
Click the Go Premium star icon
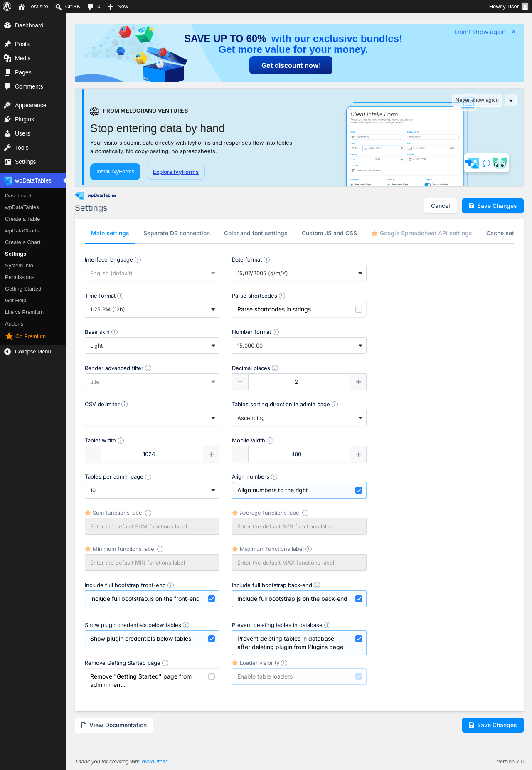pyautogui.click(x=9, y=336)
